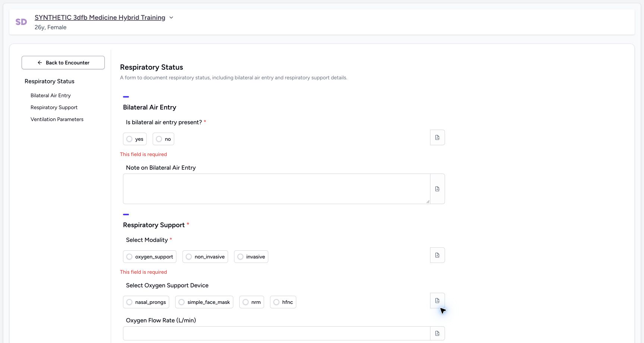The width and height of the screenshot is (644, 343).
Task: Go to Bilateral Air Entry section in sidebar
Action: pos(51,95)
